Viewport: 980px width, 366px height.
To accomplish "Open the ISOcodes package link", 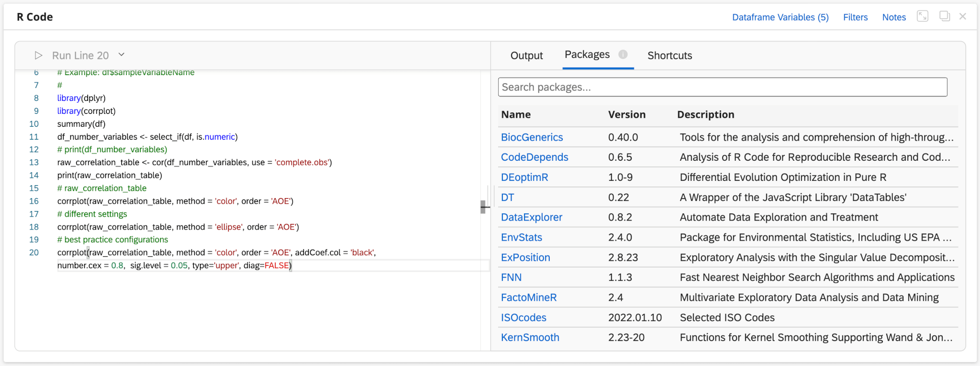I will point(523,318).
